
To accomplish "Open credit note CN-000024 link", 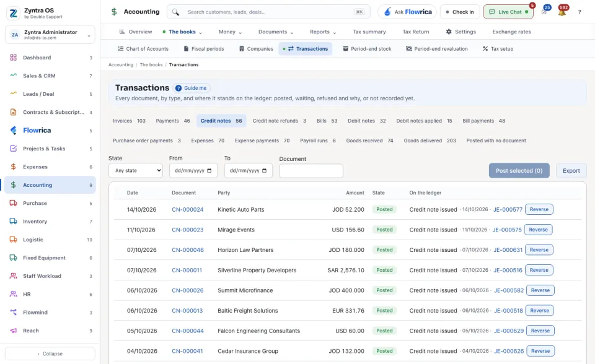I will (187, 210).
